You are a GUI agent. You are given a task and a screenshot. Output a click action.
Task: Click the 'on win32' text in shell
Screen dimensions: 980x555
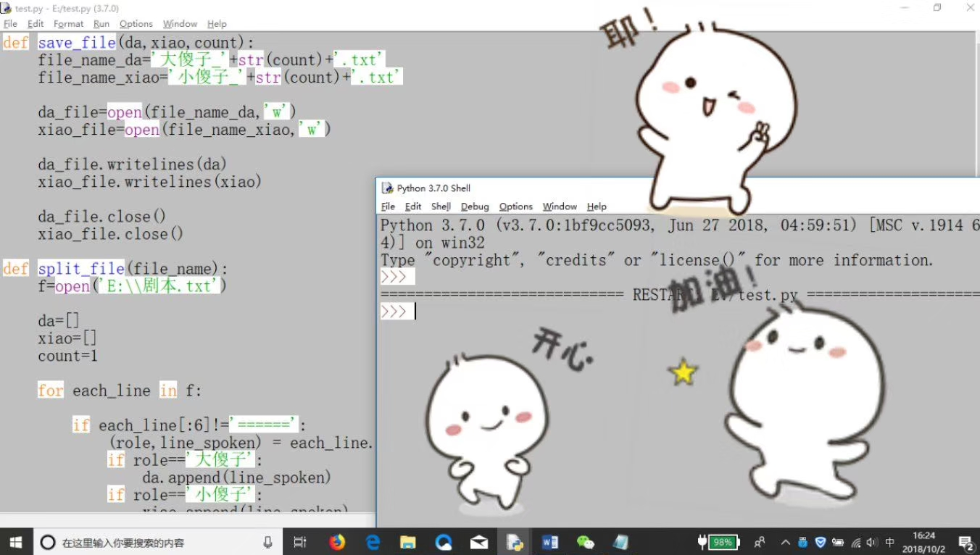pyautogui.click(x=450, y=243)
